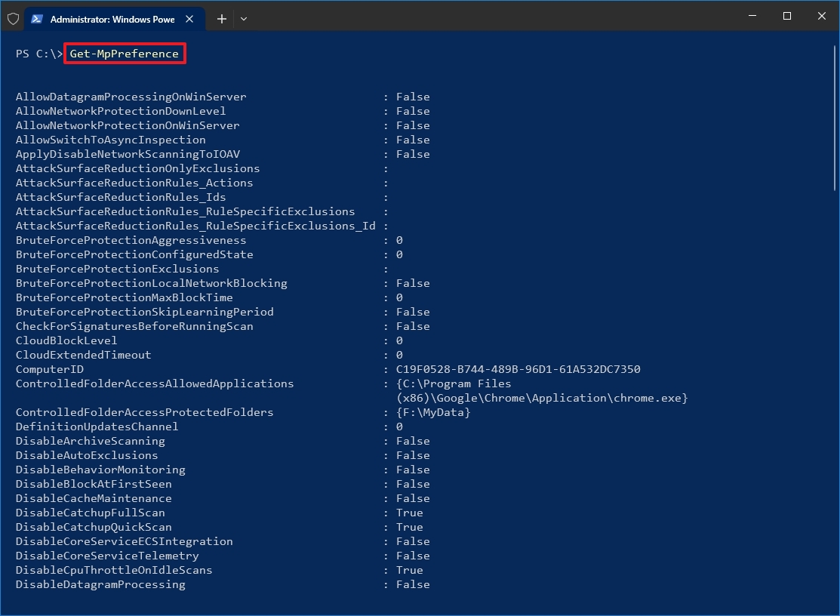Click the ComputerID GUID value C19F0528
Image resolution: width=840 pixels, height=616 pixels.
point(518,370)
